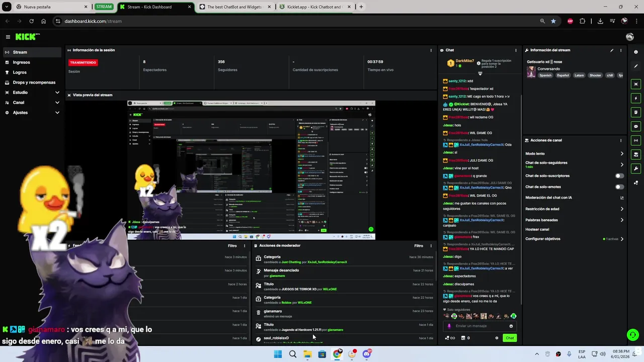
Task: Go to Logros in sidebar
Action: point(32,72)
